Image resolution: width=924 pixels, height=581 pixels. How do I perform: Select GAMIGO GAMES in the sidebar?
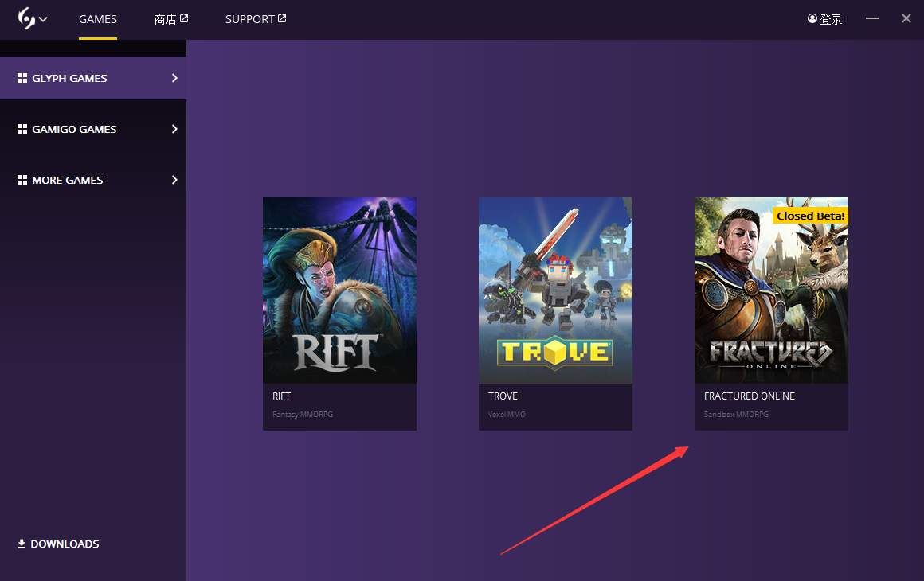click(93, 129)
